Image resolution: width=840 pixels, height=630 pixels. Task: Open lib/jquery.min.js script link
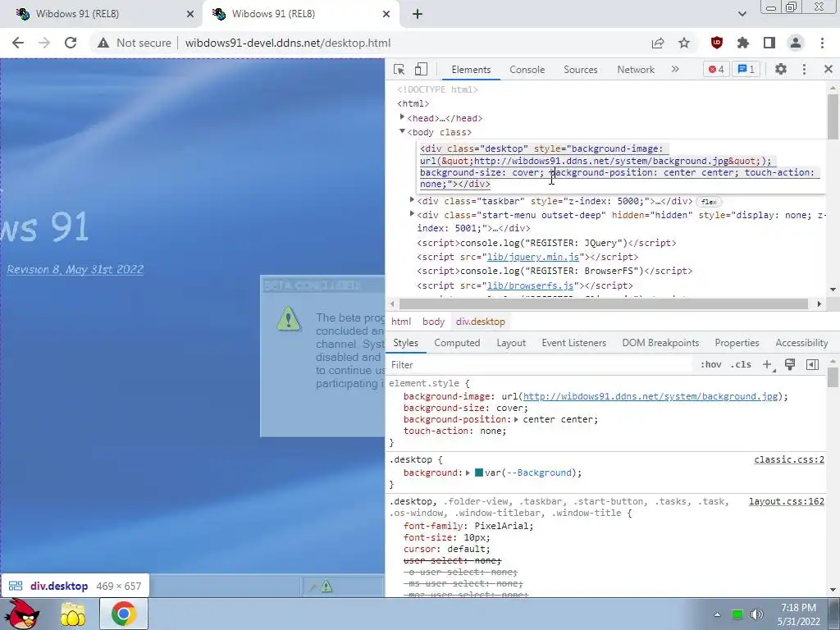(x=532, y=257)
